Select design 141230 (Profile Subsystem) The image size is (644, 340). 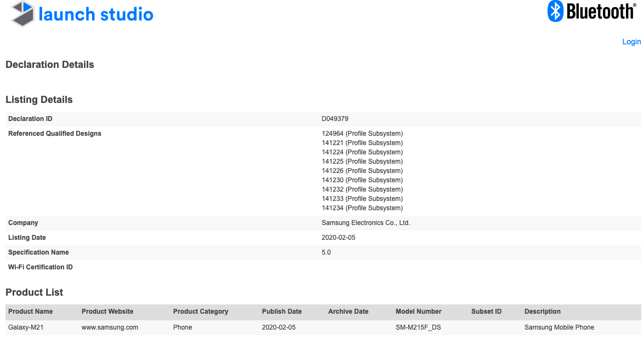pos(362,180)
